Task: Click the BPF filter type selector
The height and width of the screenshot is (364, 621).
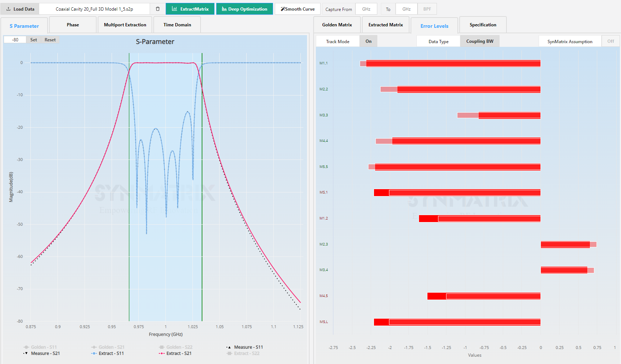Action: 427,9
